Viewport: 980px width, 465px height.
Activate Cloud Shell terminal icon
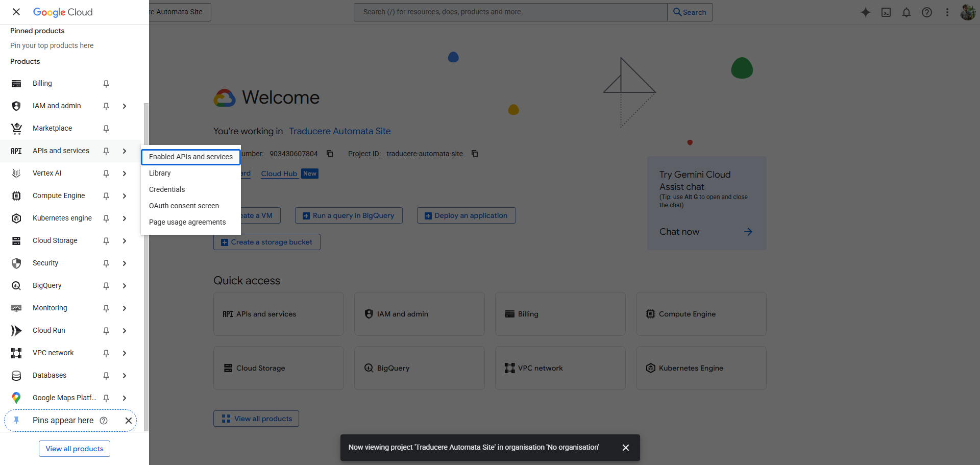click(886, 12)
